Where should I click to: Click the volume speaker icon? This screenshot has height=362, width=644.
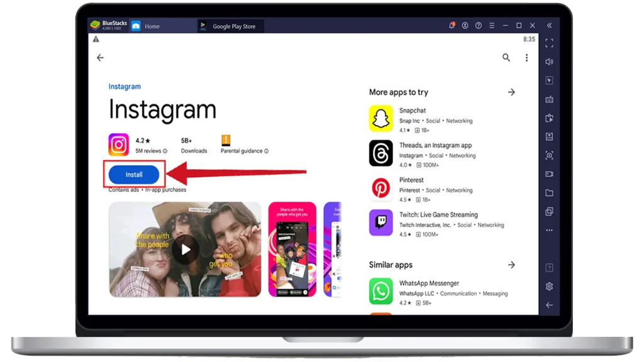tap(549, 62)
